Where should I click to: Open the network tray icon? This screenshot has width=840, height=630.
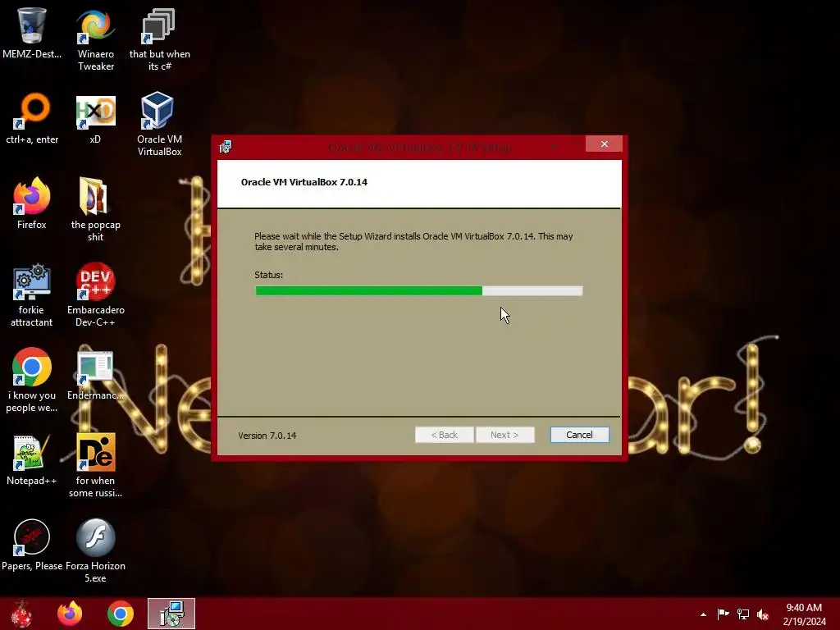(x=743, y=614)
